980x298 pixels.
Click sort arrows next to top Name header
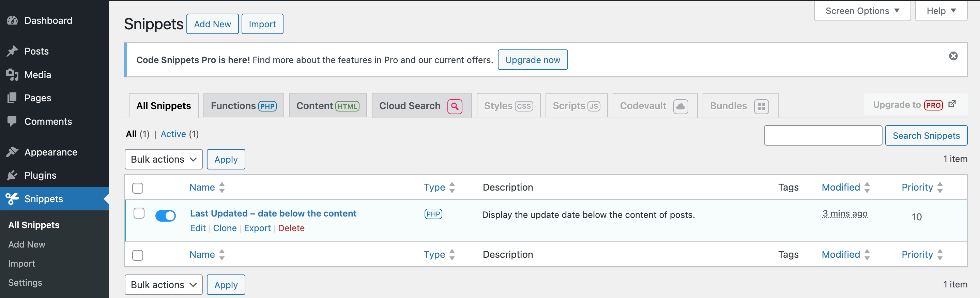click(x=222, y=187)
